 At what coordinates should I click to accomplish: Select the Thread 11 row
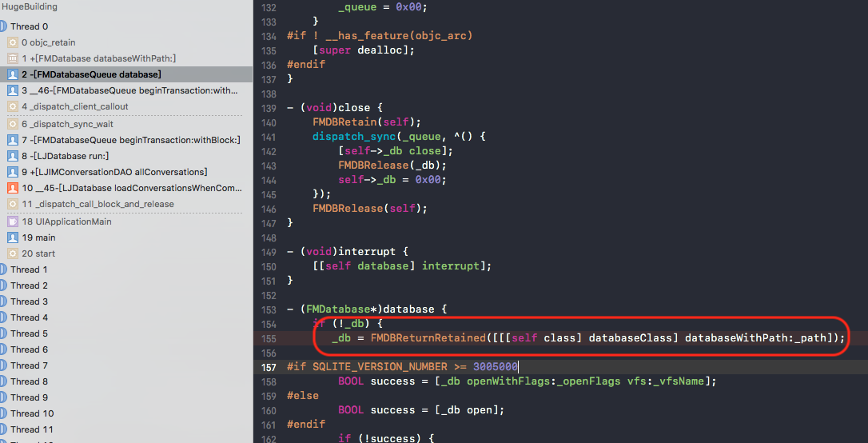126,429
